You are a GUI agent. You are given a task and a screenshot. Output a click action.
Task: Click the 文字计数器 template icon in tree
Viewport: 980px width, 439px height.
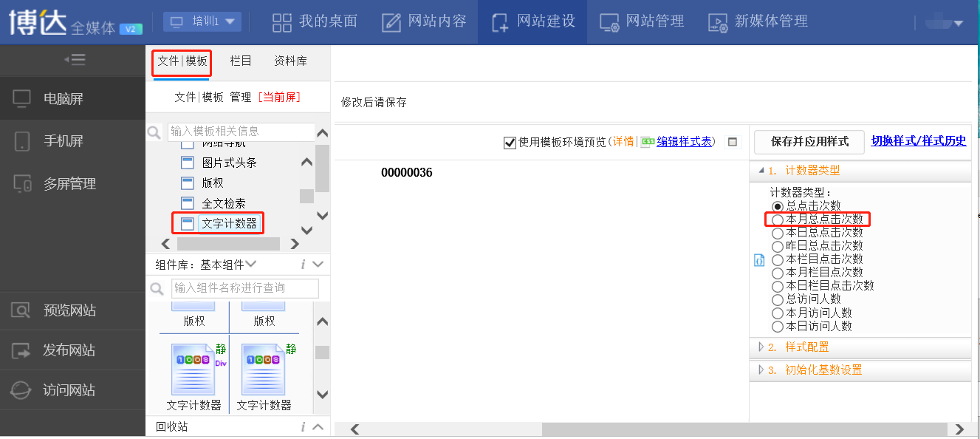click(188, 223)
